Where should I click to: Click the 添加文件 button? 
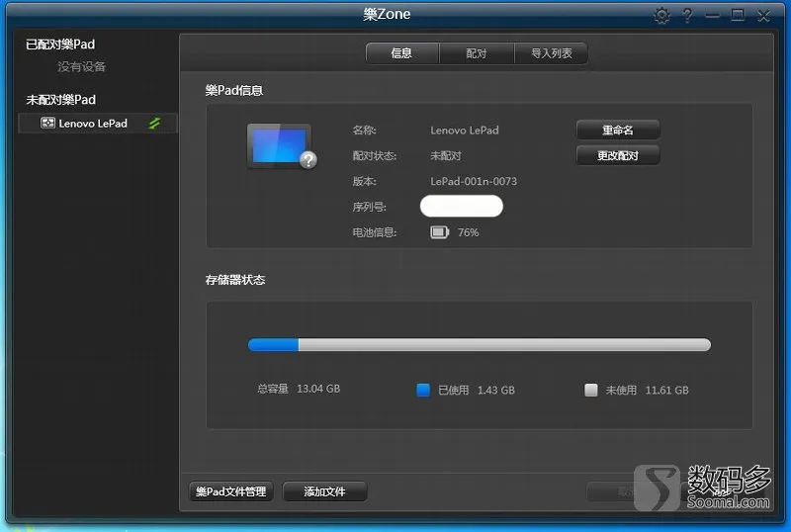click(x=324, y=491)
